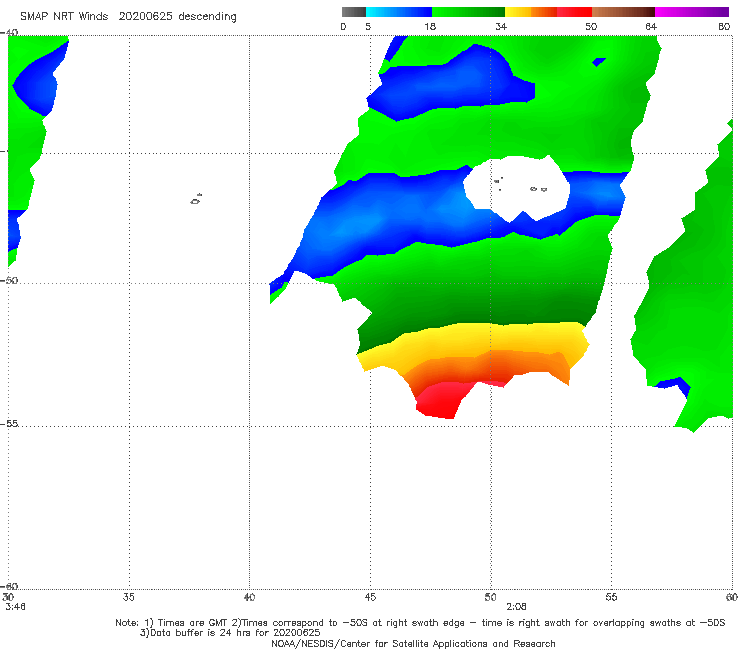Choose the brown segment of the color bar
Screen dimensions: 740x650
[x=623, y=12]
